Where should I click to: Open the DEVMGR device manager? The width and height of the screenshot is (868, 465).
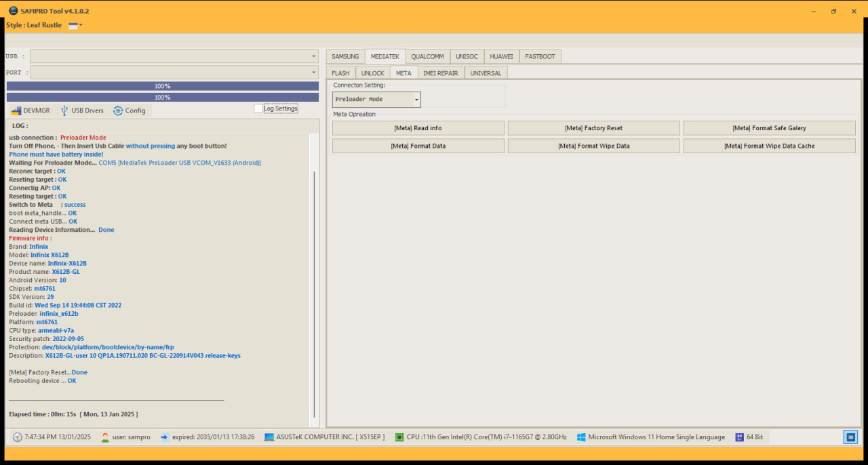pos(31,110)
